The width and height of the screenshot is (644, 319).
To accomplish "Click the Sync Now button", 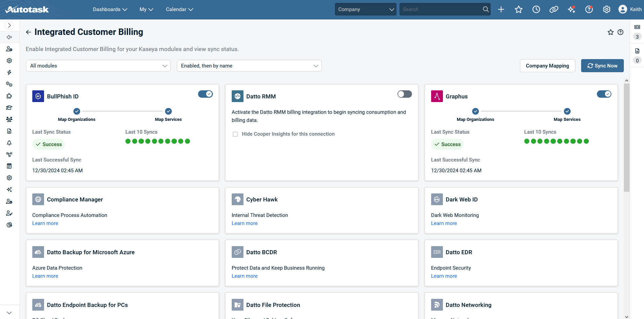I will tap(602, 66).
